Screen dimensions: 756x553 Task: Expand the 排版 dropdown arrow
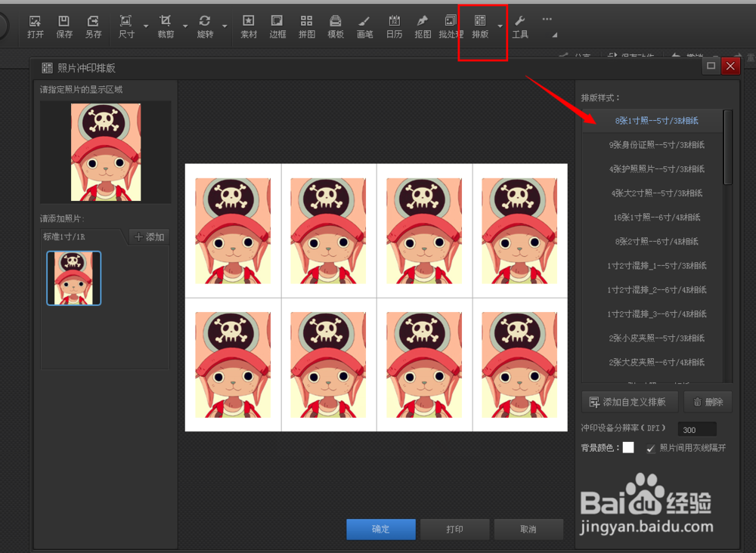coord(500,26)
